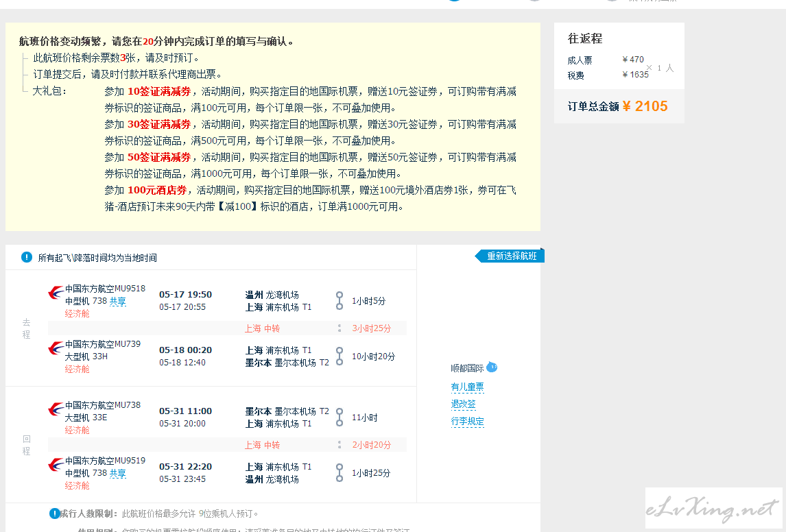Click the 100元酒店券 red text

tap(157, 191)
